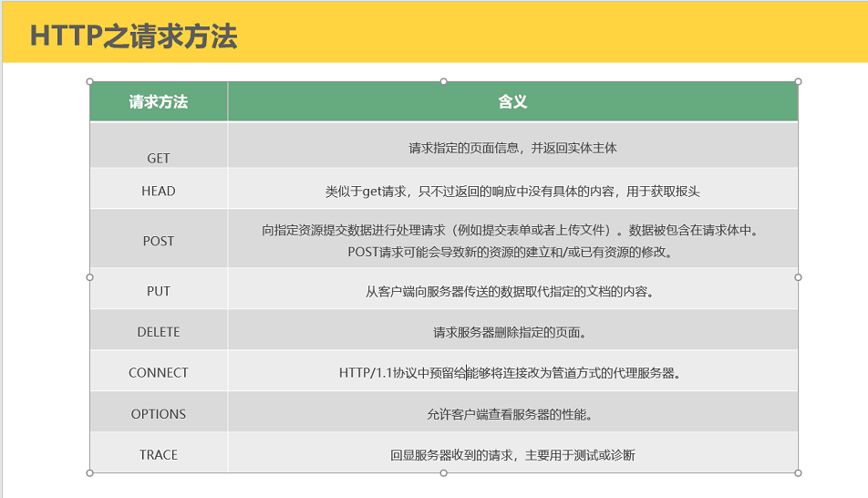Click the GET method cell

point(159,158)
